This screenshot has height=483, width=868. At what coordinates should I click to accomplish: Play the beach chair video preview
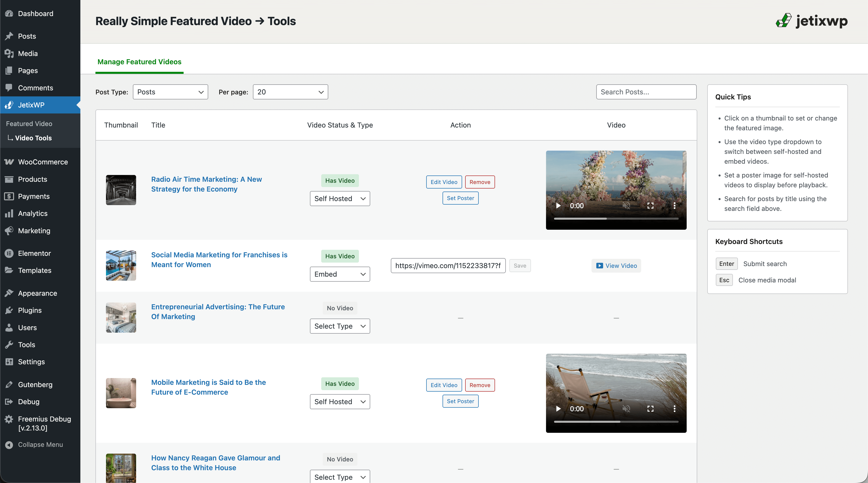pyautogui.click(x=558, y=408)
